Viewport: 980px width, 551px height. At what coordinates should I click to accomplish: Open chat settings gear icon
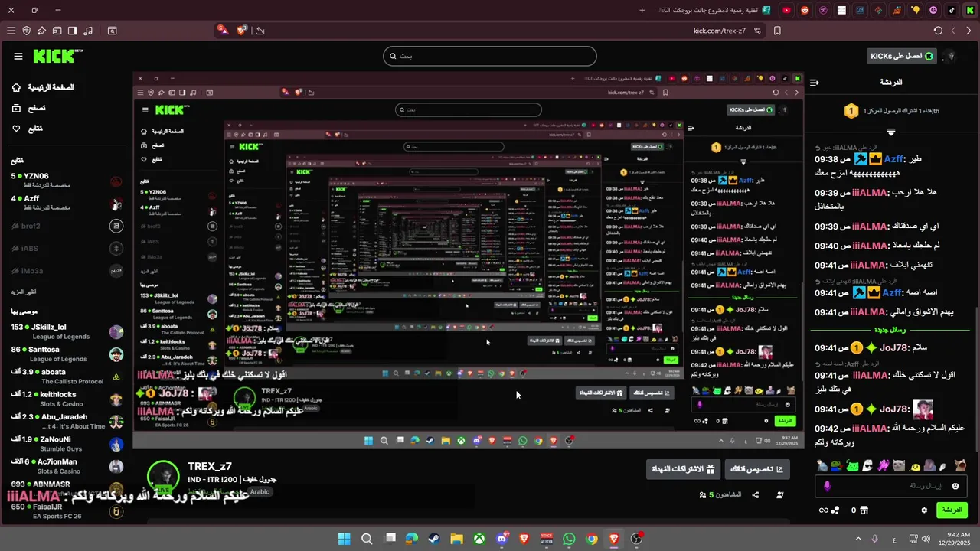click(924, 510)
